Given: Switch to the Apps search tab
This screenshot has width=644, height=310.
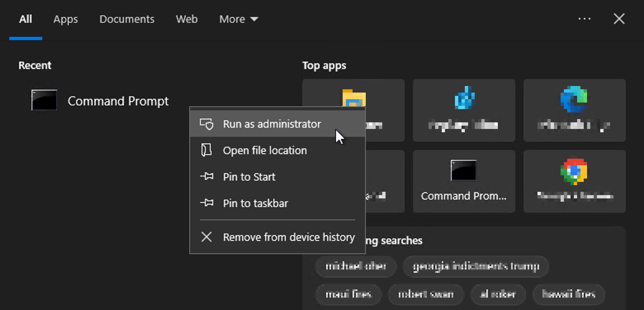Looking at the screenshot, I should [65, 19].
